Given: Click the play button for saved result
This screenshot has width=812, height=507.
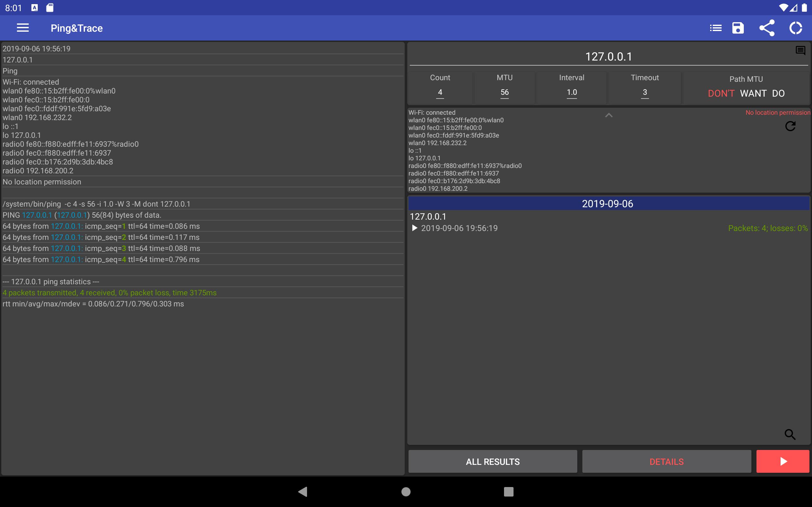Looking at the screenshot, I should [415, 228].
